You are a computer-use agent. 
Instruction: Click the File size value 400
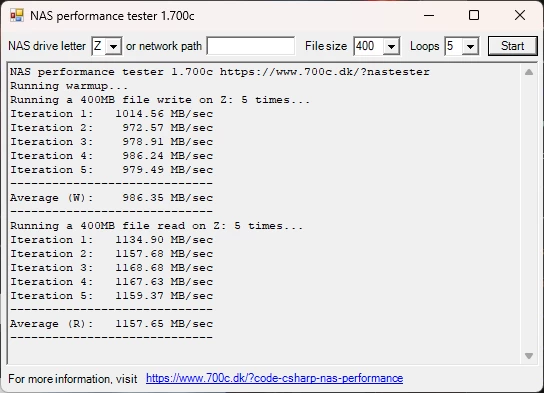(365, 46)
